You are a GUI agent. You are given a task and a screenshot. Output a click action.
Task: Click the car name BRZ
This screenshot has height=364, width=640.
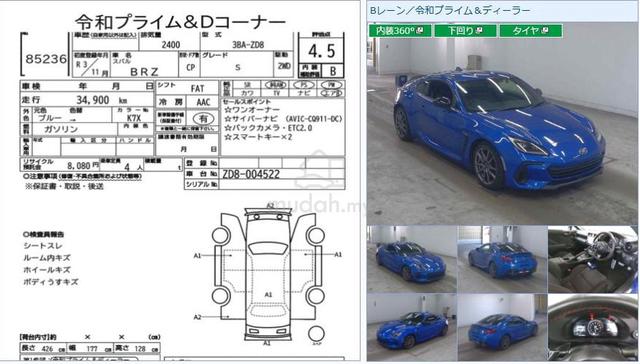click(x=144, y=72)
